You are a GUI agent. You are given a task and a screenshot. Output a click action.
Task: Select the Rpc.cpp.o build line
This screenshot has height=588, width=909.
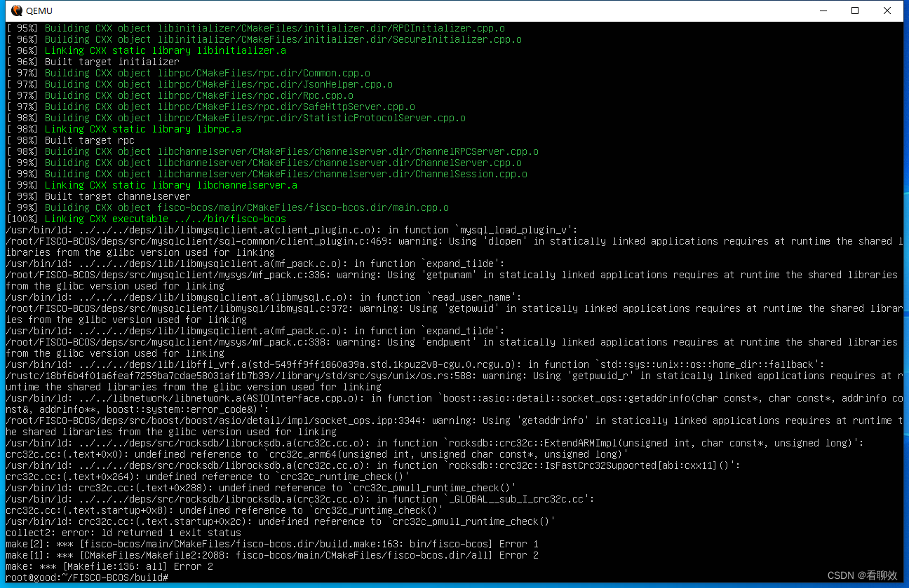180,95
